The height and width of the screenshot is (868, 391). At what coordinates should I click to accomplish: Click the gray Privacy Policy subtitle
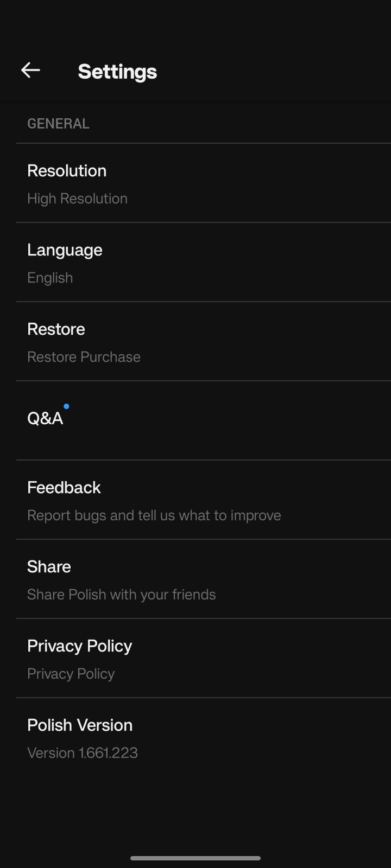coord(71,674)
